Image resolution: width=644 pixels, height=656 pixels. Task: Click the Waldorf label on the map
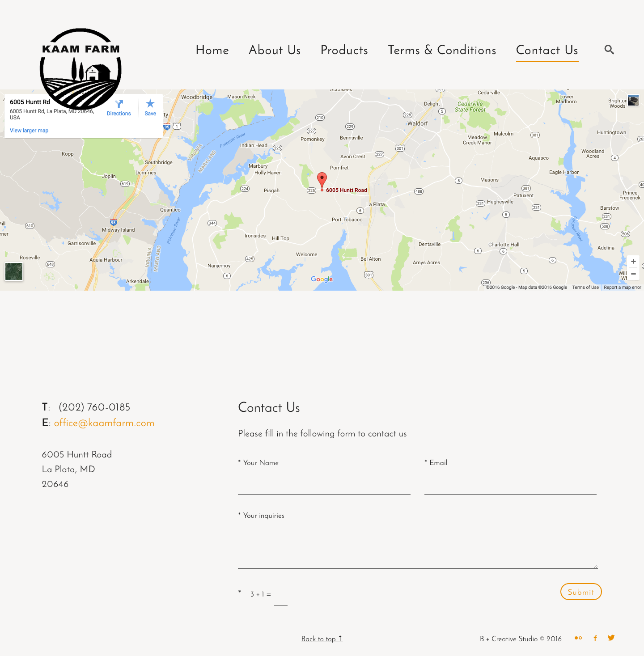(418, 123)
